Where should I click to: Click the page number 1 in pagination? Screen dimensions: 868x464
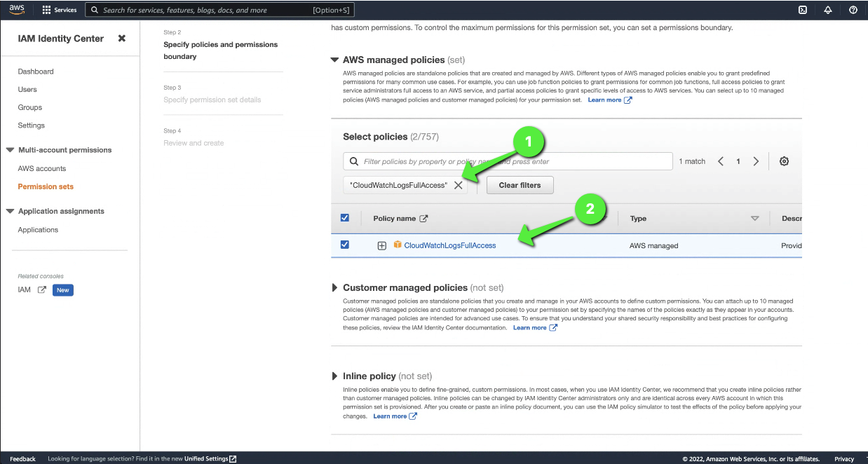coord(738,161)
